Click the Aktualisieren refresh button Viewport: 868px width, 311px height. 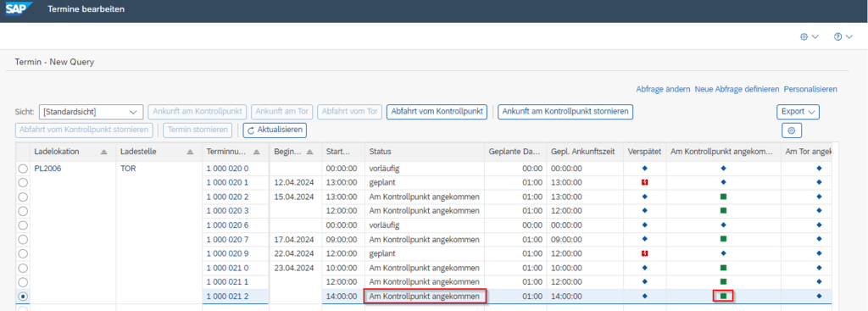click(x=275, y=130)
